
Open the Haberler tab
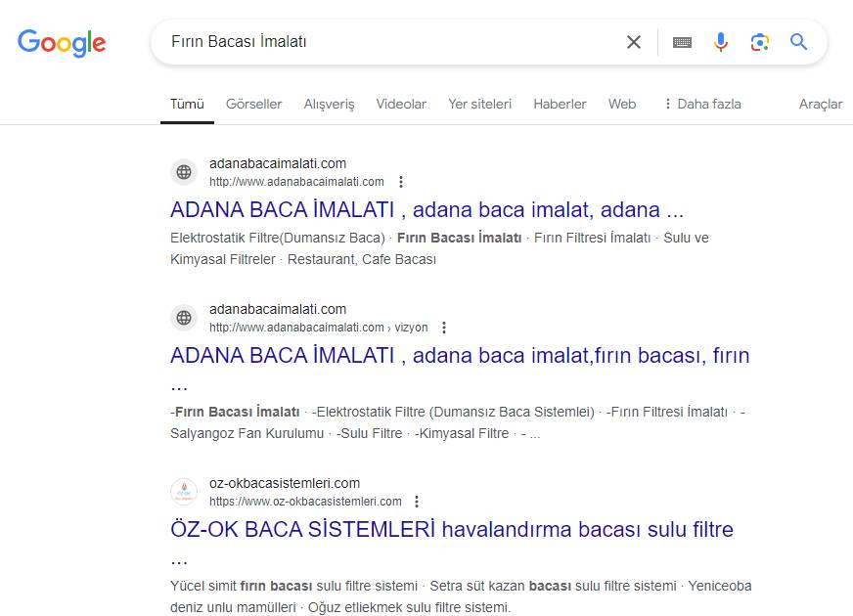560,104
